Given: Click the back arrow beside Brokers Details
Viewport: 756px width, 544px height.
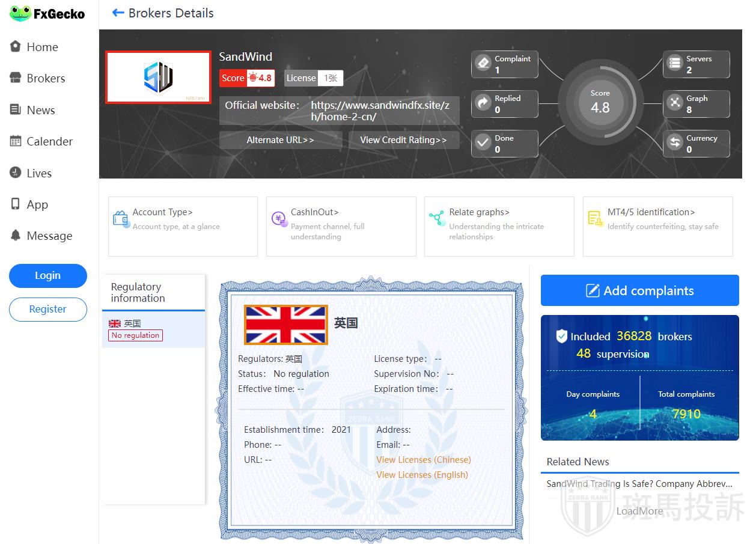Looking at the screenshot, I should pos(118,13).
